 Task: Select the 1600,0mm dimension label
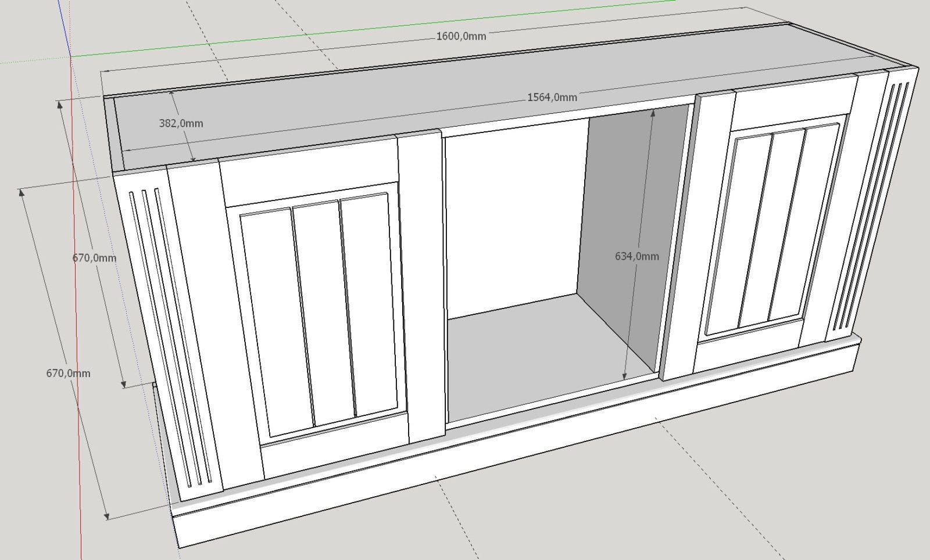461,36
